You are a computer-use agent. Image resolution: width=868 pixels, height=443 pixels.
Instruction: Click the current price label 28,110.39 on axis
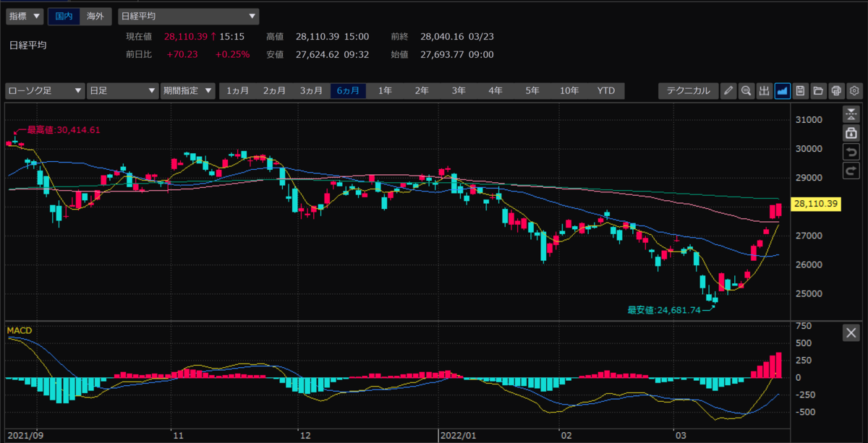815,205
